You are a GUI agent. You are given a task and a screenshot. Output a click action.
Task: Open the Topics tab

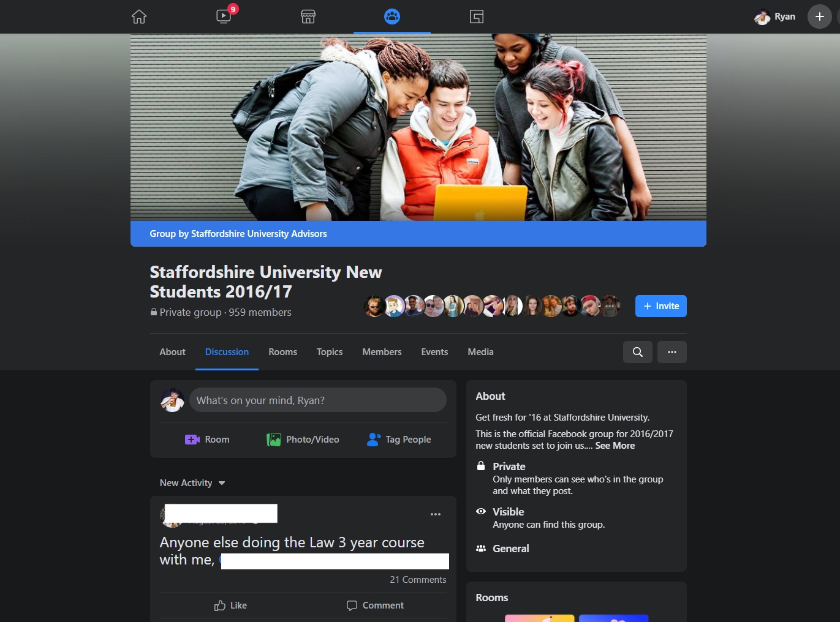pos(330,352)
